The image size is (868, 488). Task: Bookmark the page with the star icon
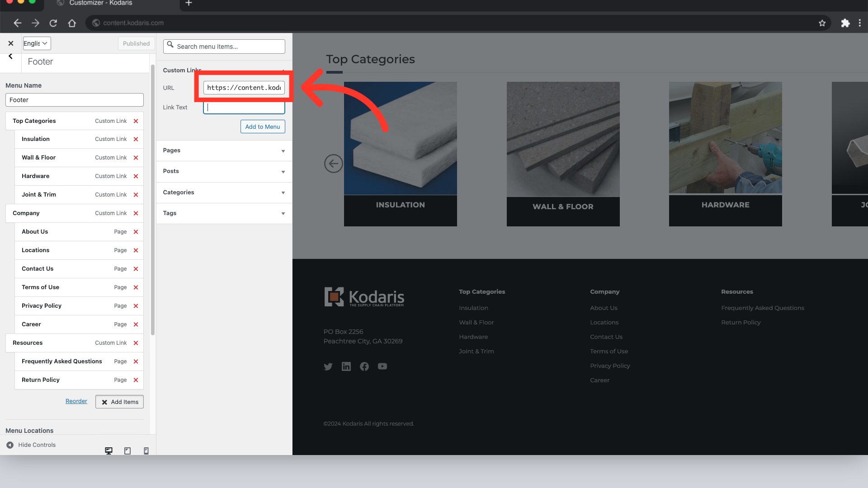[822, 23]
